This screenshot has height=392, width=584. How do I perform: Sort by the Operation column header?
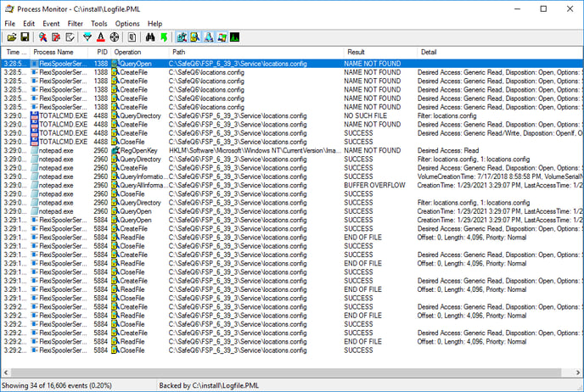point(140,52)
